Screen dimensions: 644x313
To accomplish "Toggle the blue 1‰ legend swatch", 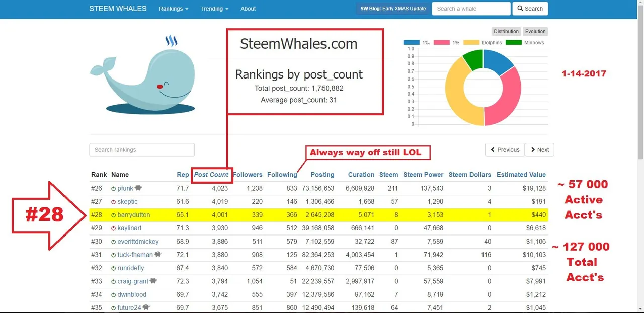I will [x=411, y=43].
